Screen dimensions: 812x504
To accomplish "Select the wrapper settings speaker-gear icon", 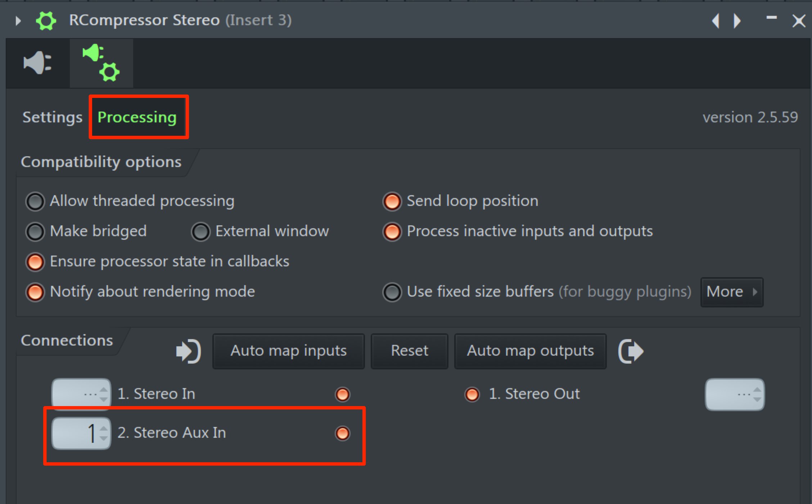I will pyautogui.click(x=101, y=63).
